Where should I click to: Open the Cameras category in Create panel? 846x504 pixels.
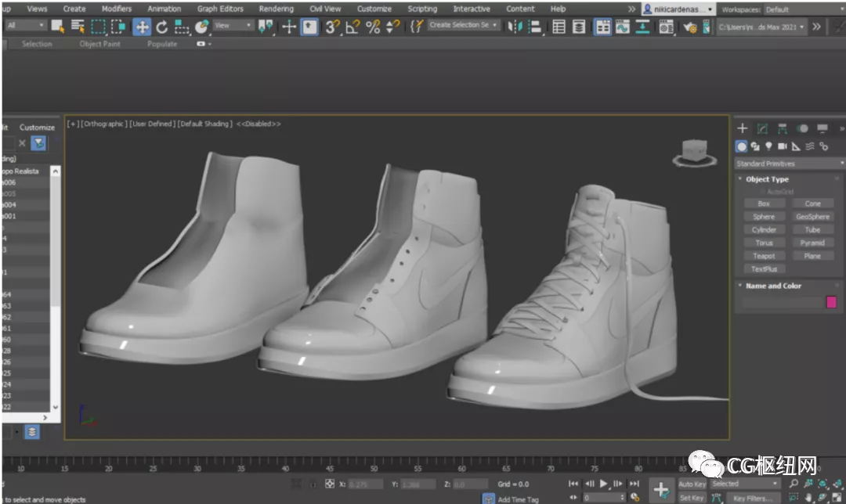(x=783, y=146)
